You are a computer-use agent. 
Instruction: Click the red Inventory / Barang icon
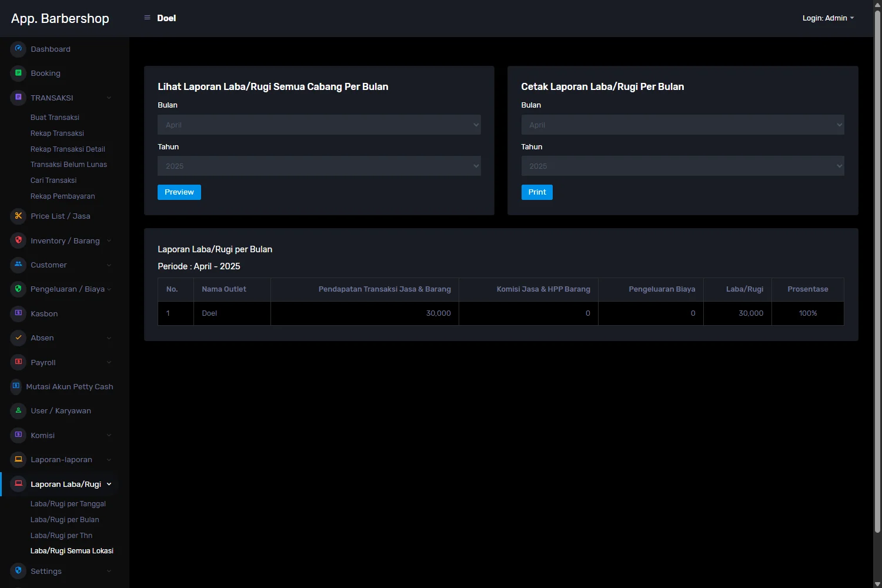18,240
